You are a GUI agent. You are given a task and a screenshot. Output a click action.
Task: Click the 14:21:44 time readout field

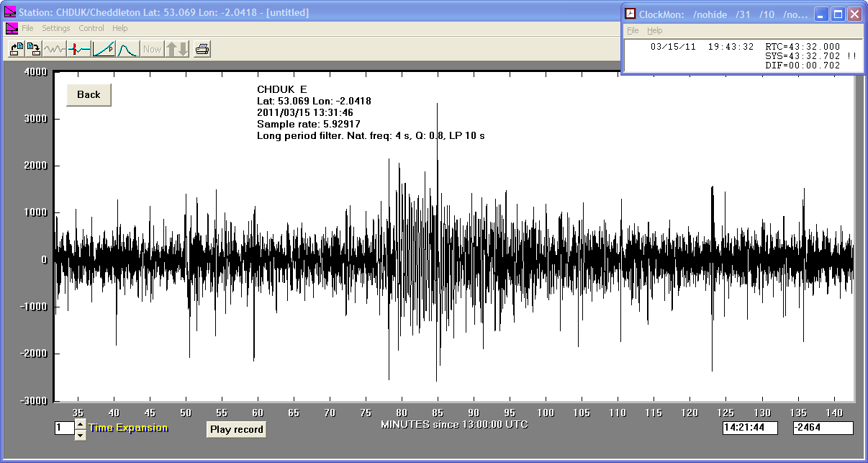(750, 428)
